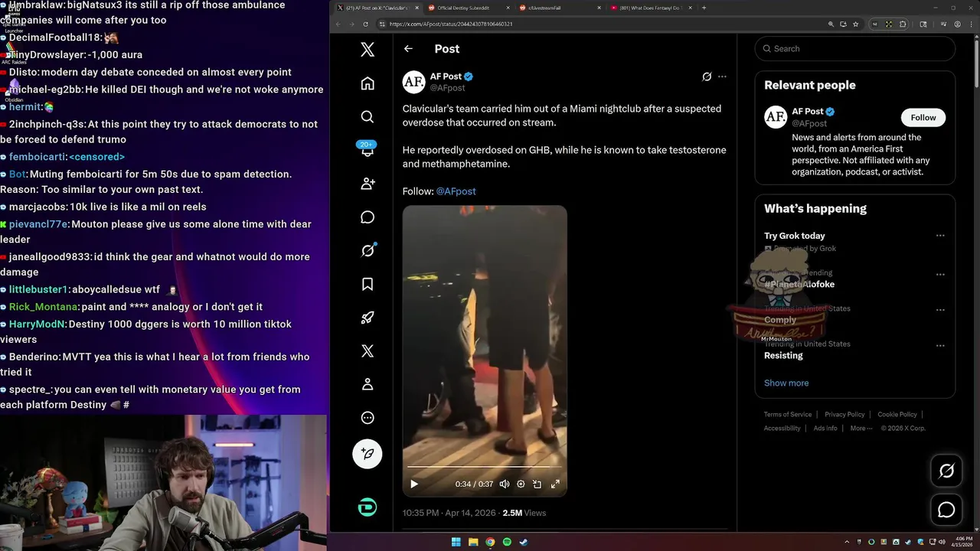Open Steam from the taskbar
Image resolution: width=980 pixels, height=551 pixels.
pyautogui.click(x=524, y=542)
